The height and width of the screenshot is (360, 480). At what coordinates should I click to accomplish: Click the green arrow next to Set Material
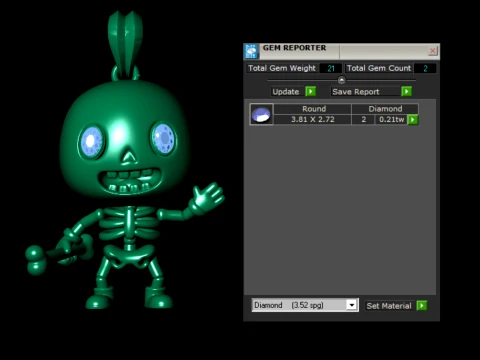tap(422, 305)
